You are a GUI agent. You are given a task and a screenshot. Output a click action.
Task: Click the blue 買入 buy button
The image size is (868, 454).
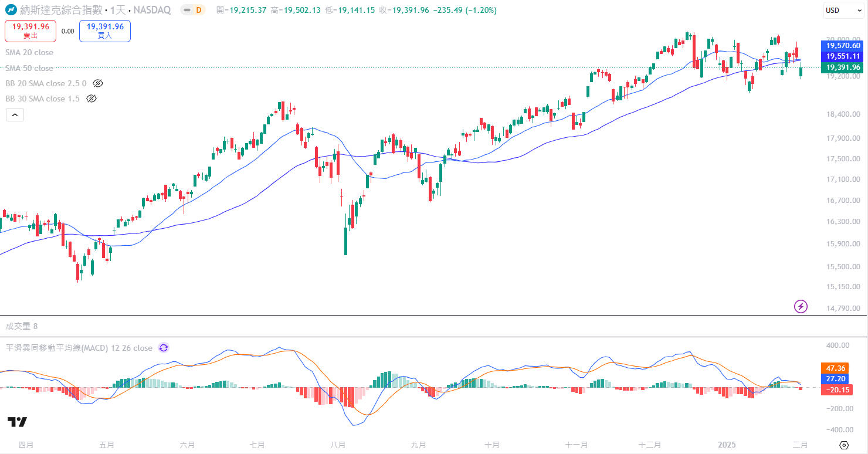tap(105, 31)
